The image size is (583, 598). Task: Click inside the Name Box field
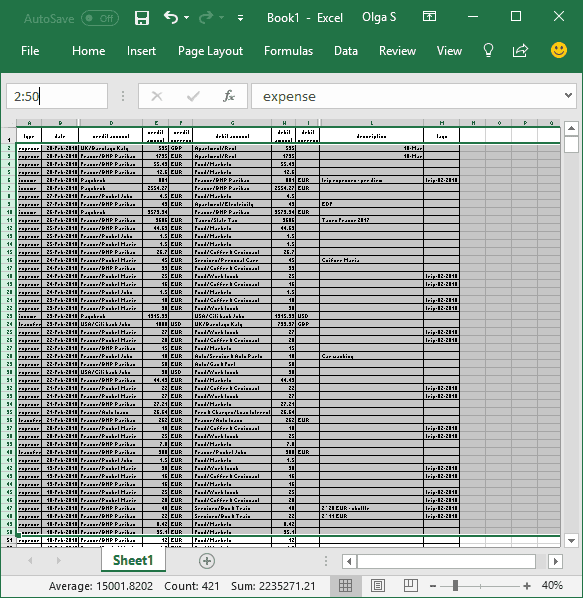point(57,96)
